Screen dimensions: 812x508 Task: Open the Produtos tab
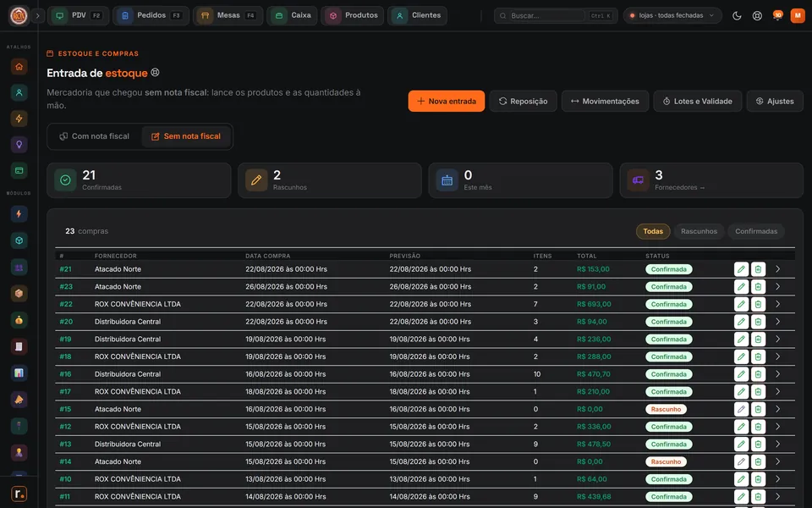point(353,15)
